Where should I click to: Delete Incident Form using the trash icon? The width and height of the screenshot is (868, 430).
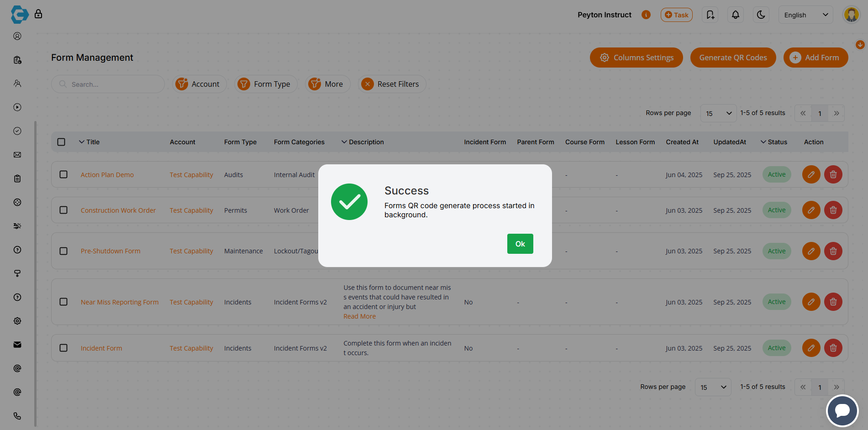[833, 348]
